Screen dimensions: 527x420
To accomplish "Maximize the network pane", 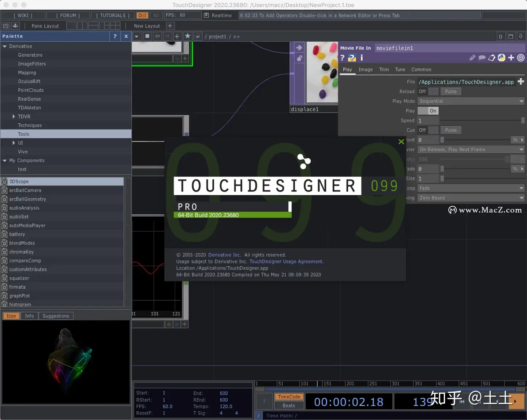I will click(511, 36).
